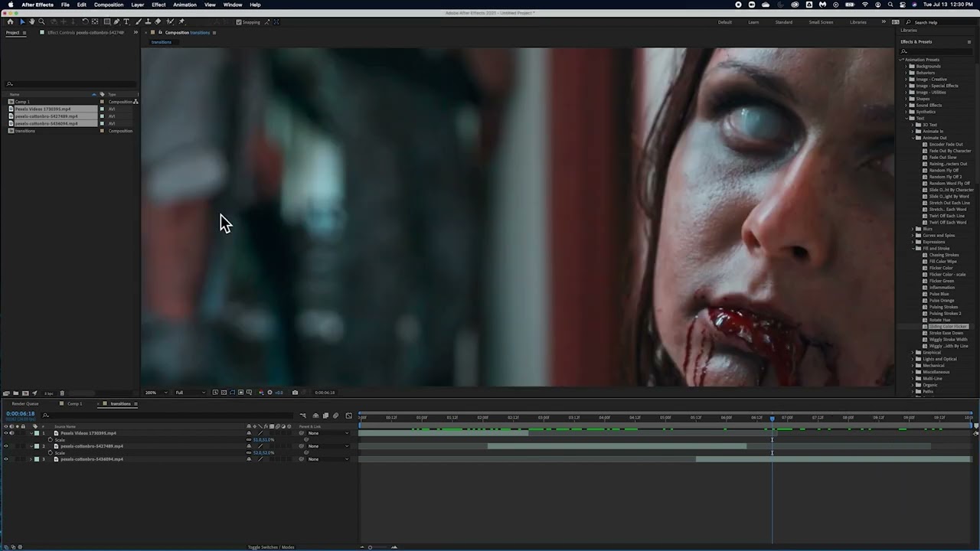Open the parent dropdown for Pexels Videos 1730395
The width and height of the screenshot is (980, 551).
point(328,433)
